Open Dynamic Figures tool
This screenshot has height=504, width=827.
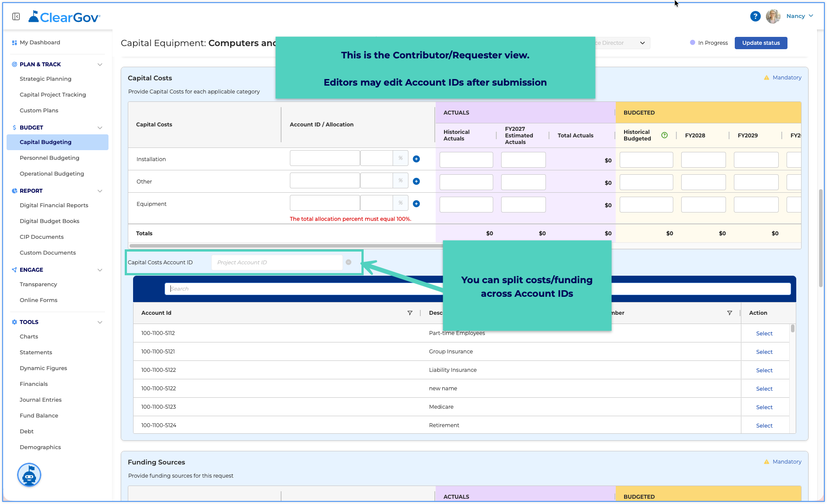(x=43, y=368)
